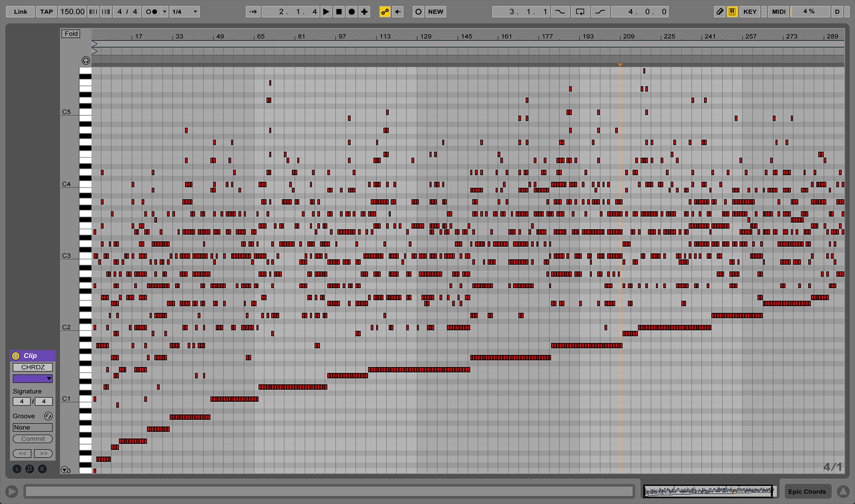Click the D disk overload indicator

point(837,12)
